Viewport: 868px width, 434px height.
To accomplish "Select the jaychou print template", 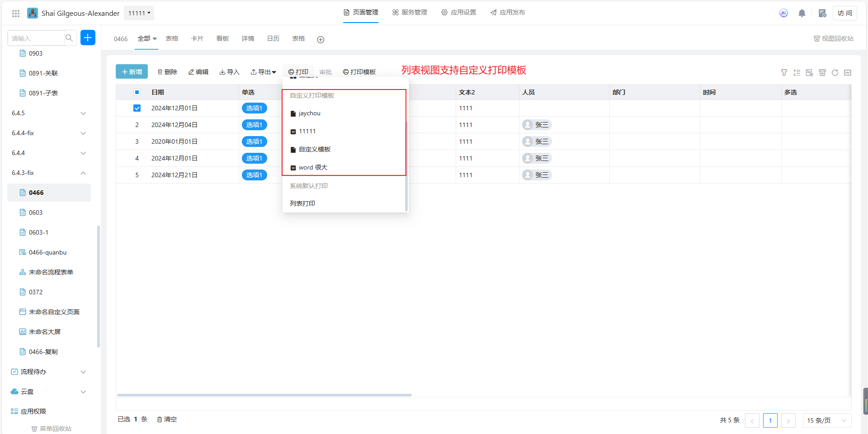I will [x=309, y=113].
